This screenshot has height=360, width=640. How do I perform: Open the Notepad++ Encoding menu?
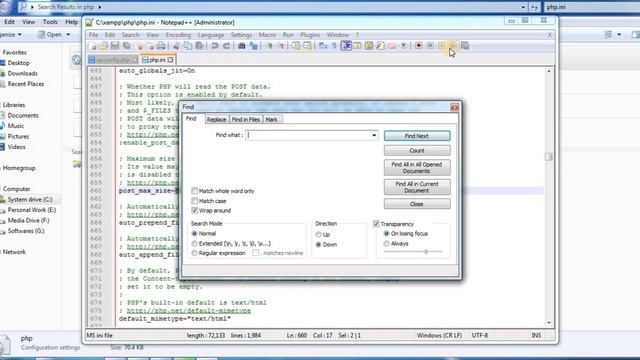tap(178, 35)
